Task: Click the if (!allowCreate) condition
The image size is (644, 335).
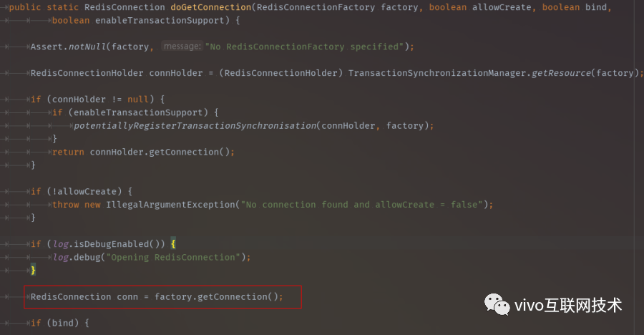Action: coord(82,191)
